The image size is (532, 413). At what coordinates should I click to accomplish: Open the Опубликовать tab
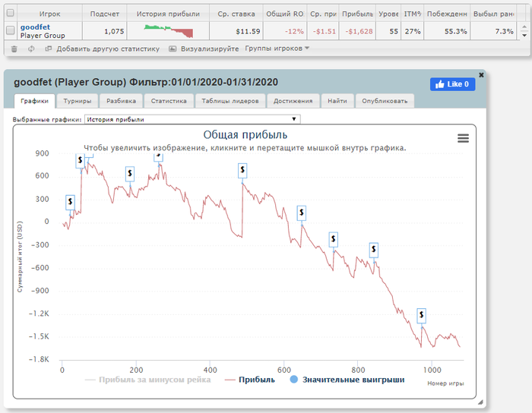(x=385, y=101)
